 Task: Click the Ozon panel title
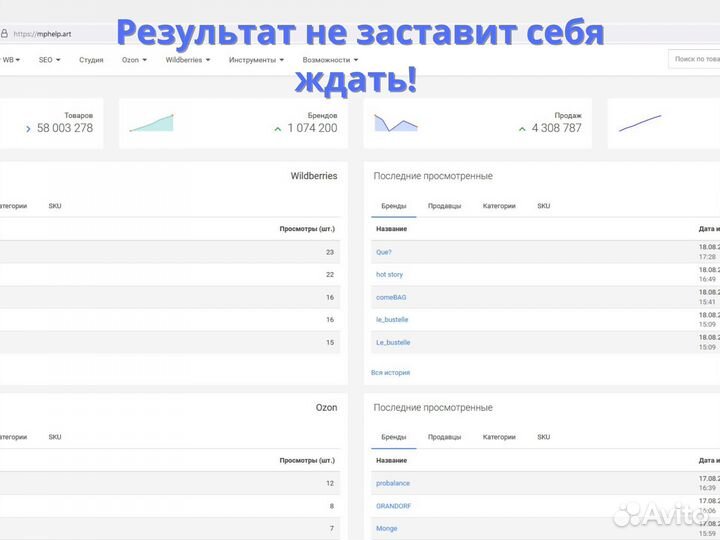(326, 407)
